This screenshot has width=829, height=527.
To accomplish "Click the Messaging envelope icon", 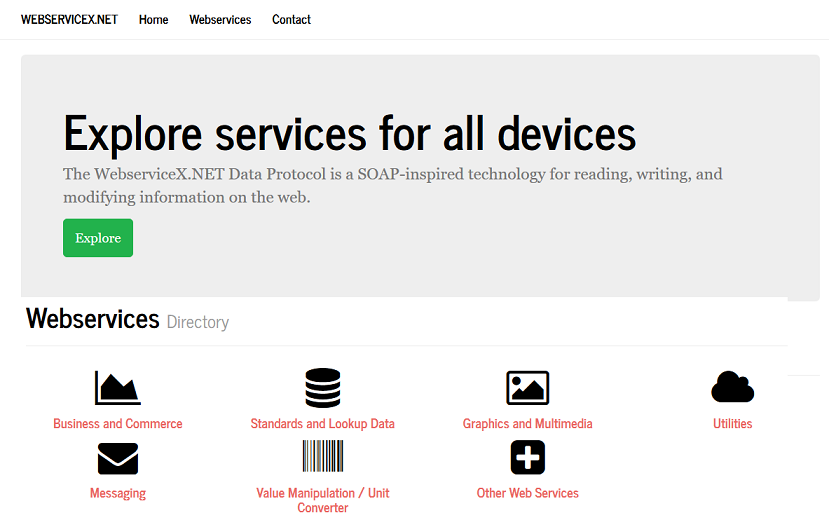I will [118, 458].
